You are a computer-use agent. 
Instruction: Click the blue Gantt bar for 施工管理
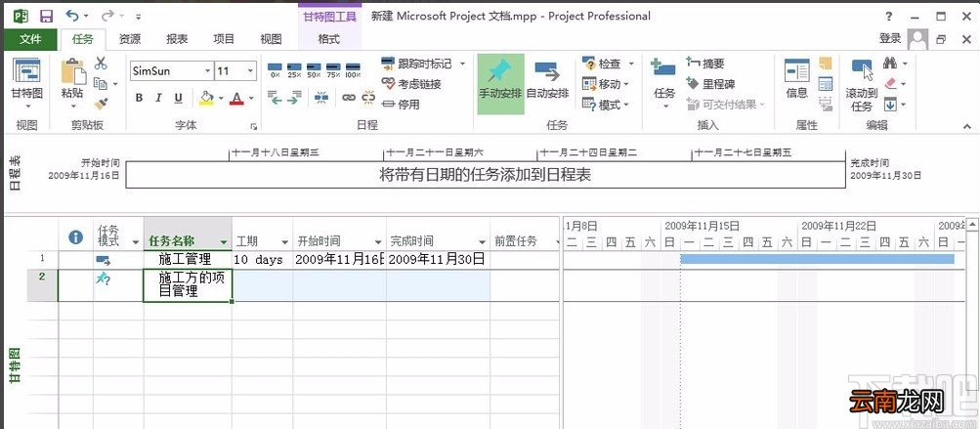coord(818,259)
